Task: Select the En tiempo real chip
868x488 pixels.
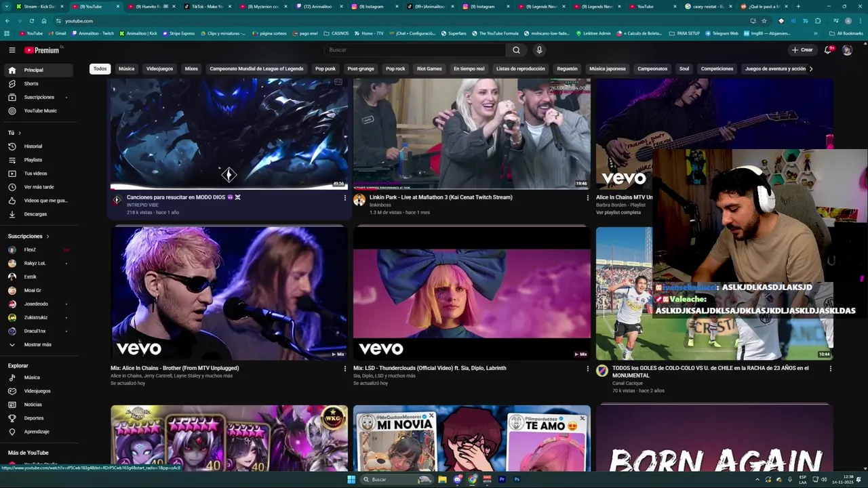Action: (469, 68)
